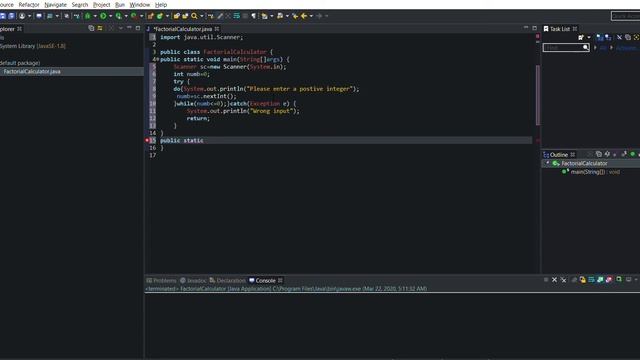Open the Window menu
The height and width of the screenshot is (360, 640).
point(140,4)
